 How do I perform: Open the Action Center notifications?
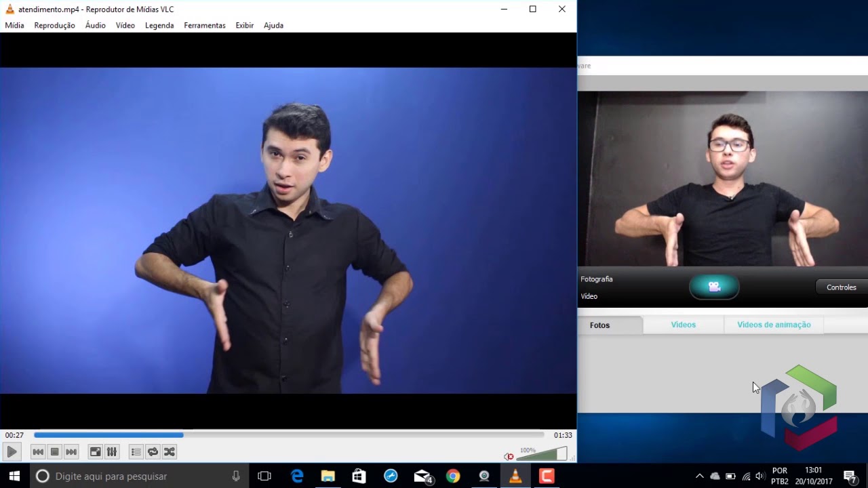[850, 476]
